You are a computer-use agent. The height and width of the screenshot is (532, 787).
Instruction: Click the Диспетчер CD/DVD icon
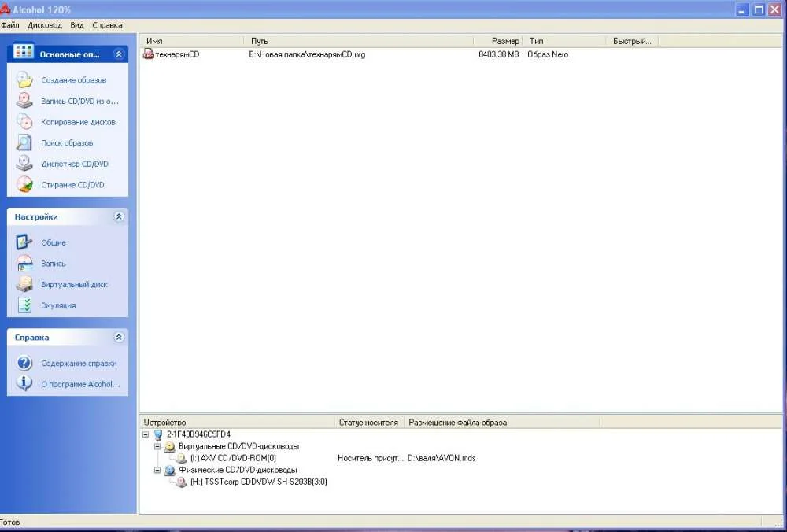[x=24, y=164]
